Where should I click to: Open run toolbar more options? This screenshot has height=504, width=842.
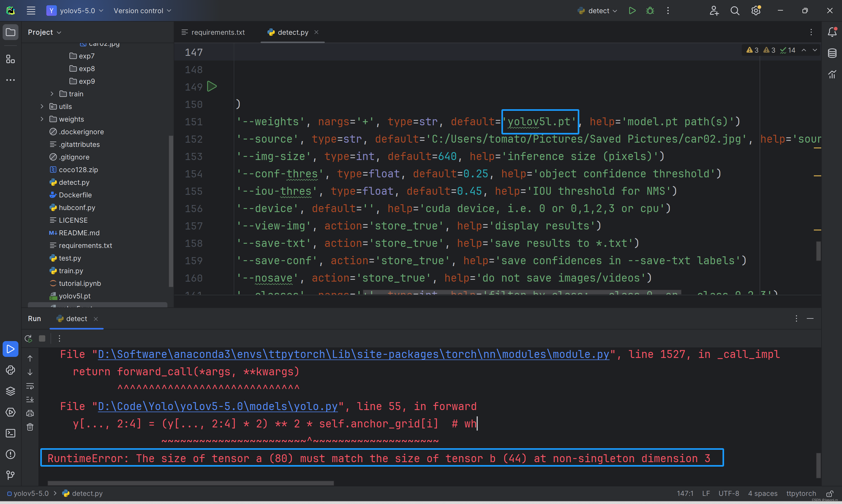pyautogui.click(x=59, y=338)
